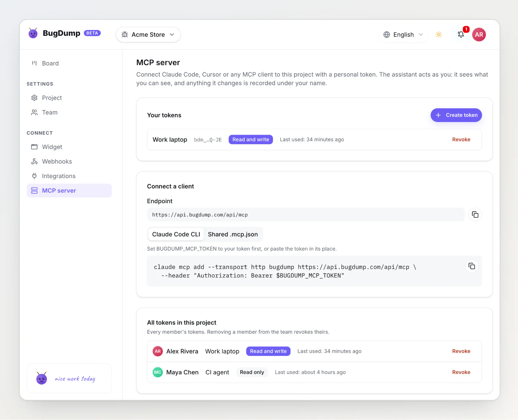Image resolution: width=518 pixels, height=420 pixels.
Task: Click the "nice work today" text
Action: pyautogui.click(x=75, y=379)
